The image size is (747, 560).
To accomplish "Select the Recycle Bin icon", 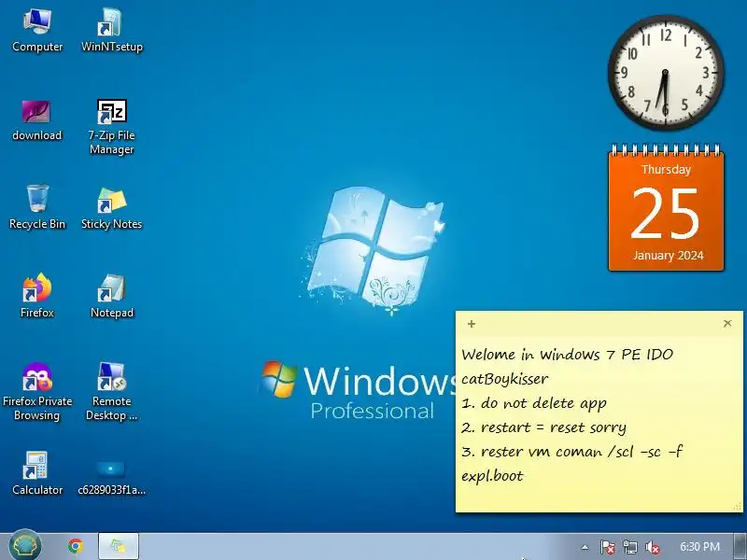I will [x=37, y=207].
